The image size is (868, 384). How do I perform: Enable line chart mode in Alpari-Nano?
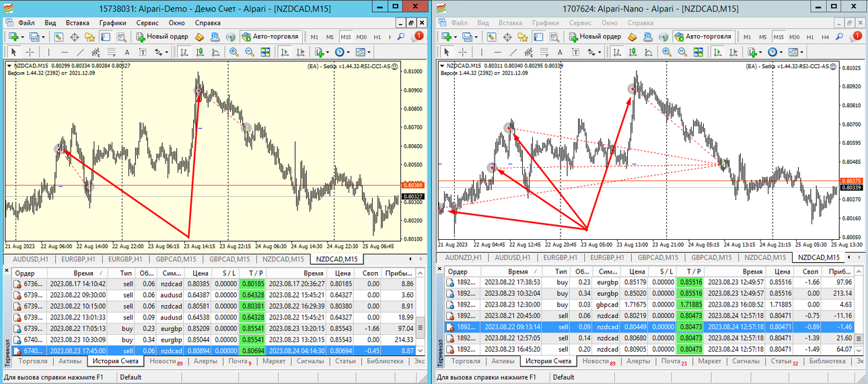coord(649,51)
